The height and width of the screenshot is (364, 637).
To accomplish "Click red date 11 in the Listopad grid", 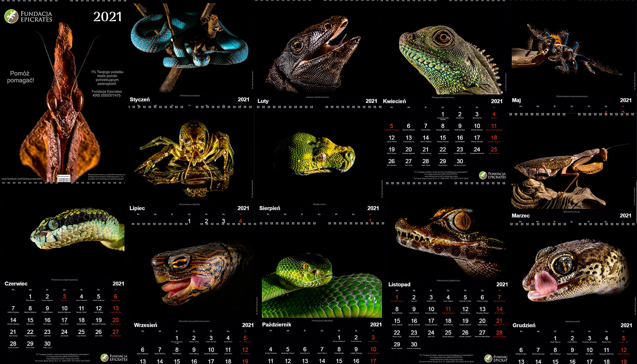I will pyautogui.click(x=448, y=309).
